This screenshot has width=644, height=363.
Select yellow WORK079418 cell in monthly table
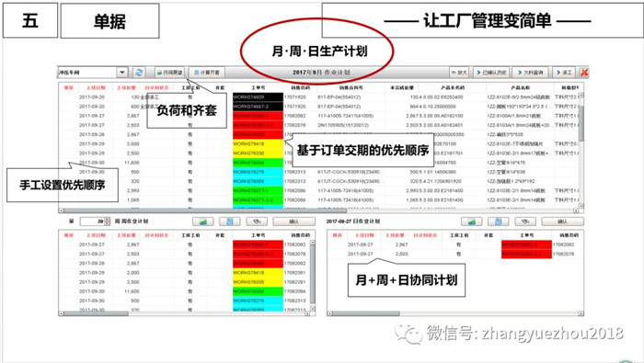click(258, 144)
